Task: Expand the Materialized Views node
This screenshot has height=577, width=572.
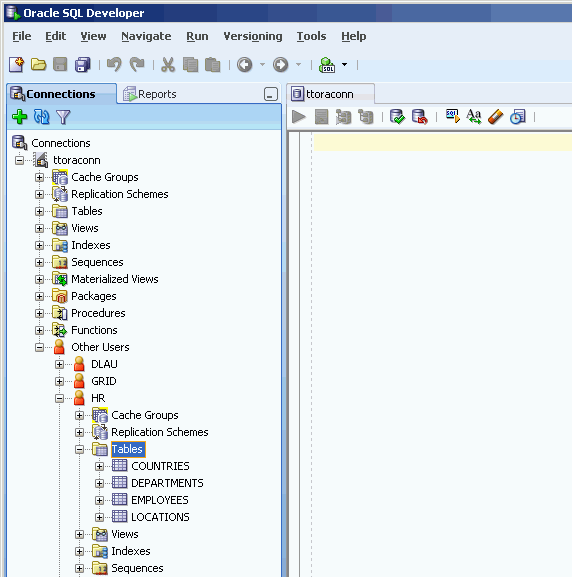Action: [x=39, y=279]
